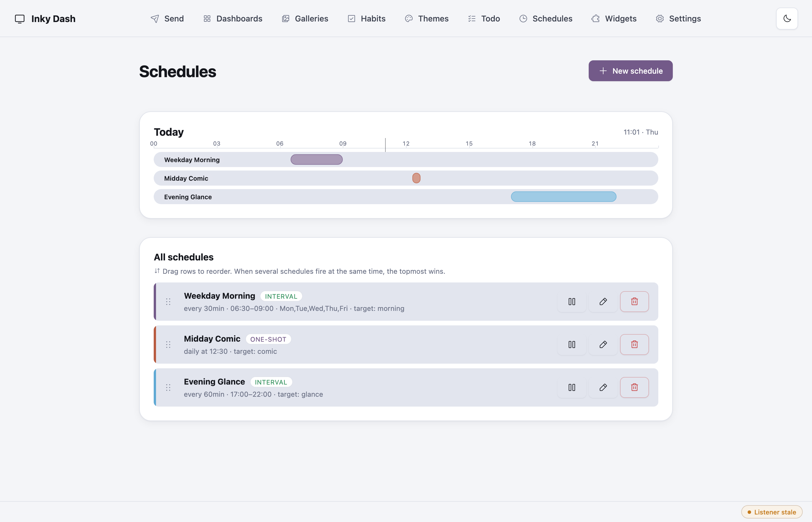
Task: Click the All schedules heading
Action: 183,257
